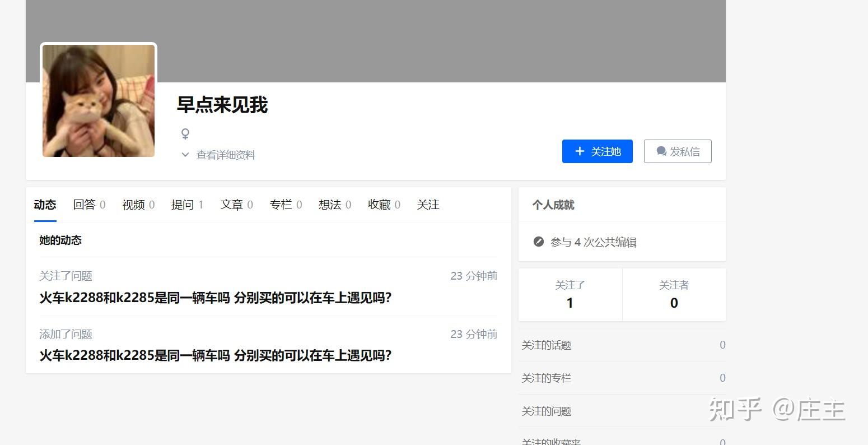Click 关注了 1 count in stats panel
868x445 pixels.
tap(570, 294)
